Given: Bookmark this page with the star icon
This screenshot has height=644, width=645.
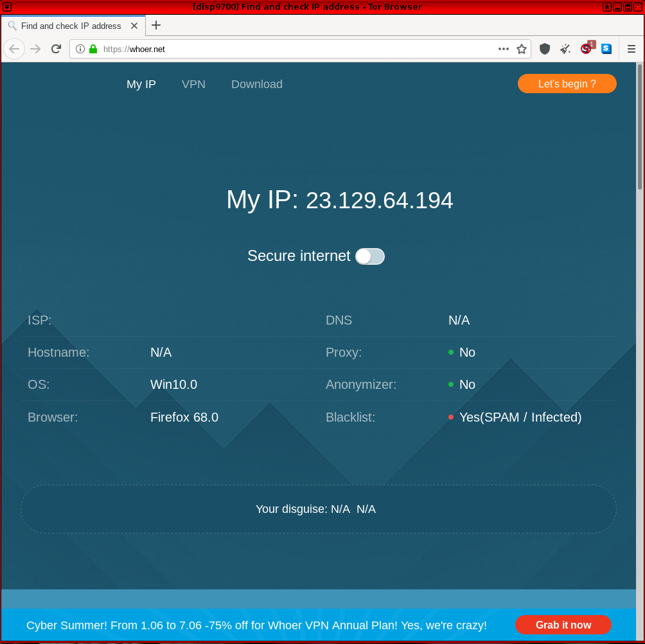Looking at the screenshot, I should 522,49.
